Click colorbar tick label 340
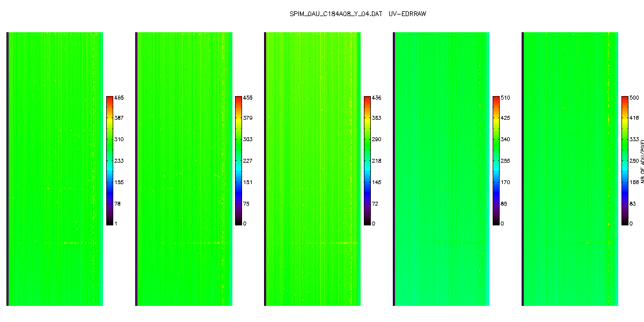 tap(506, 140)
